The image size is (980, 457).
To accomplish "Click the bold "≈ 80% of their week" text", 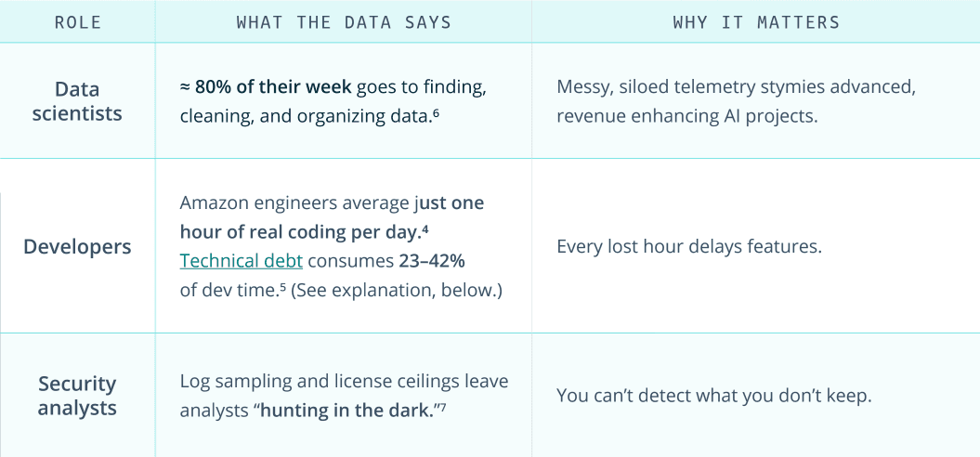I will coord(266,87).
